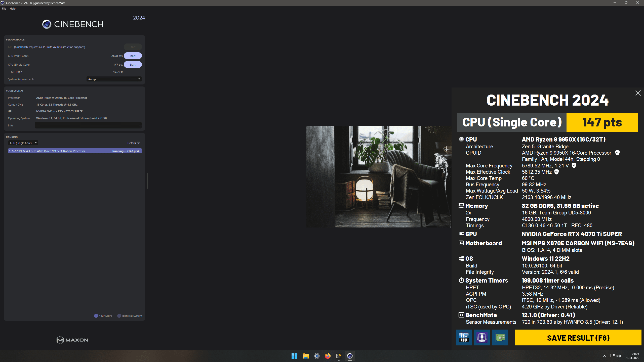Click the volume speaker tray icon
This screenshot has height=362, width=644.
click(x=619, y=356)
